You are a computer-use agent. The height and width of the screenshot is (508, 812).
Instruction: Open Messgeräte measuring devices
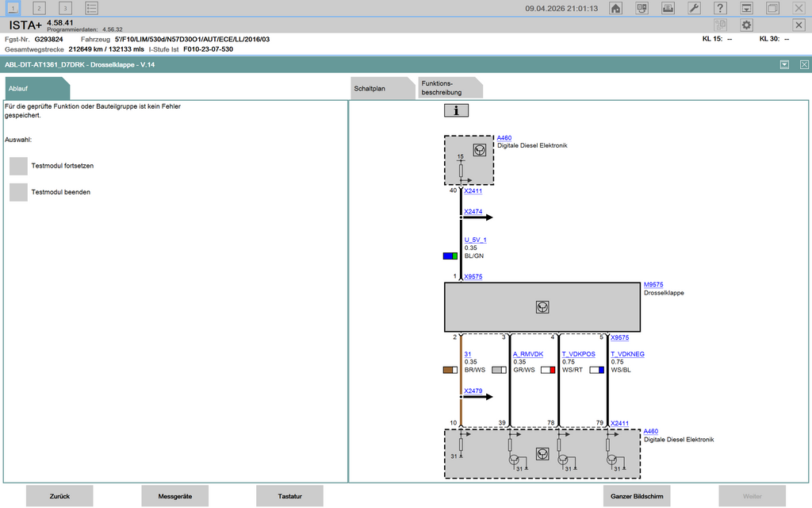pos(174,496)
